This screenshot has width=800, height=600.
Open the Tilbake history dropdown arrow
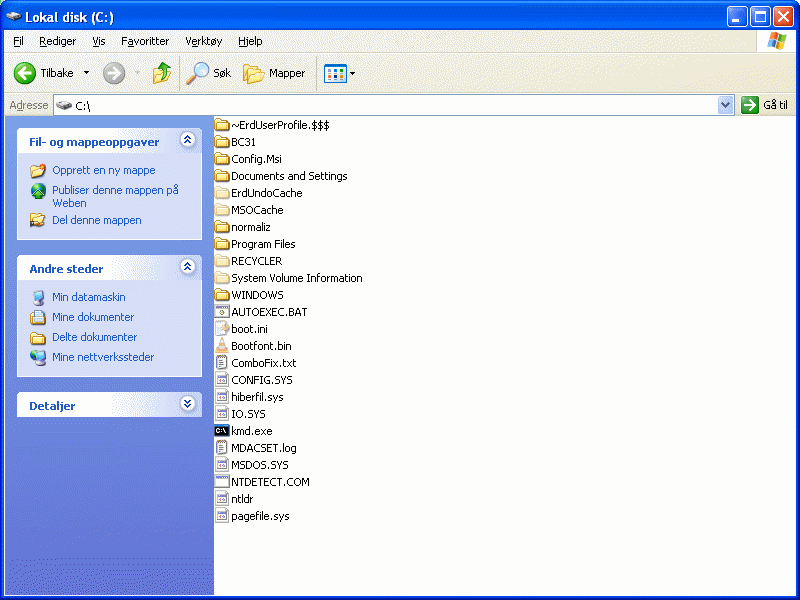coord(86,73)
